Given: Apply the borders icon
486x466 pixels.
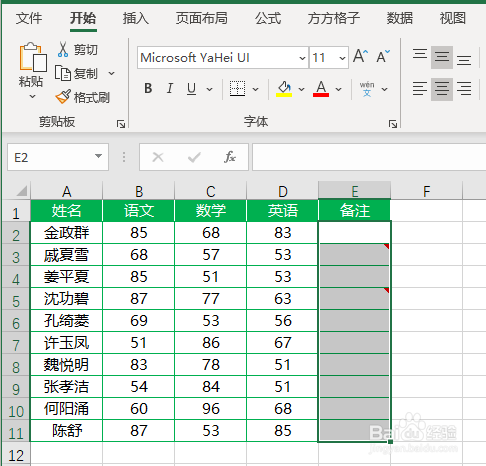Looking at the screenshot, I should (237, 89).
